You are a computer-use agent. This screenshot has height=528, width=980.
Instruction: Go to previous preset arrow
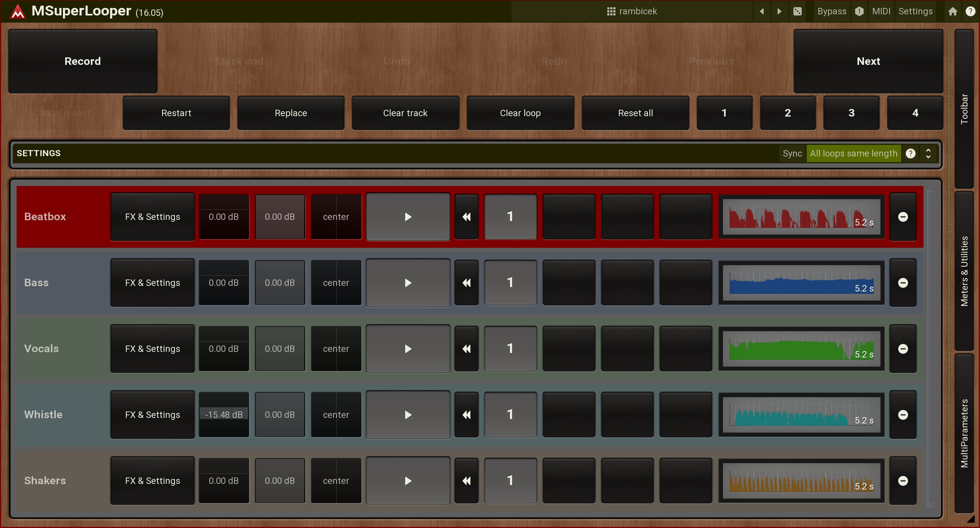762,11
